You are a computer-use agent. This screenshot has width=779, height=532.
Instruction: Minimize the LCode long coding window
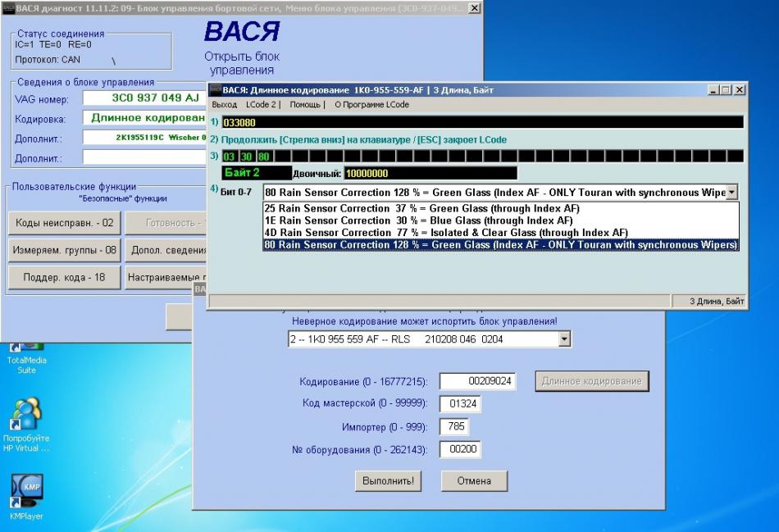tap(713, 90)
